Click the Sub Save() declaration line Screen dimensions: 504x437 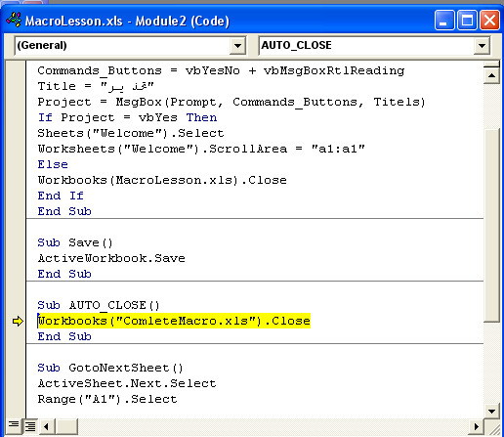pyautogui.click(x=75, y=242)
